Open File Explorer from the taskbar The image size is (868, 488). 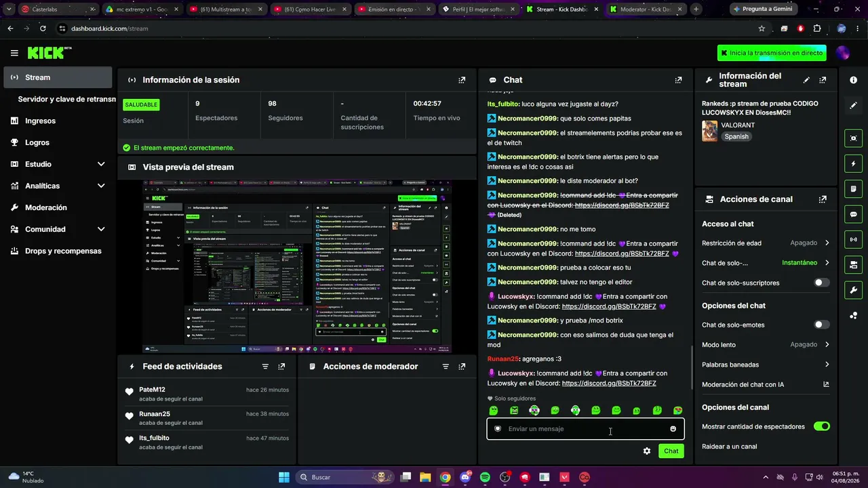point(425,477)
